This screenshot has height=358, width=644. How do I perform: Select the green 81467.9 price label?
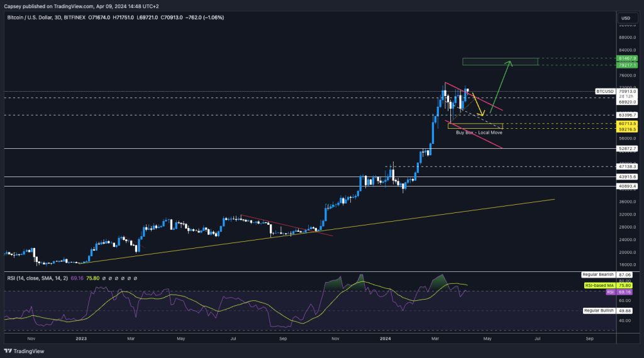coord(627,58)
